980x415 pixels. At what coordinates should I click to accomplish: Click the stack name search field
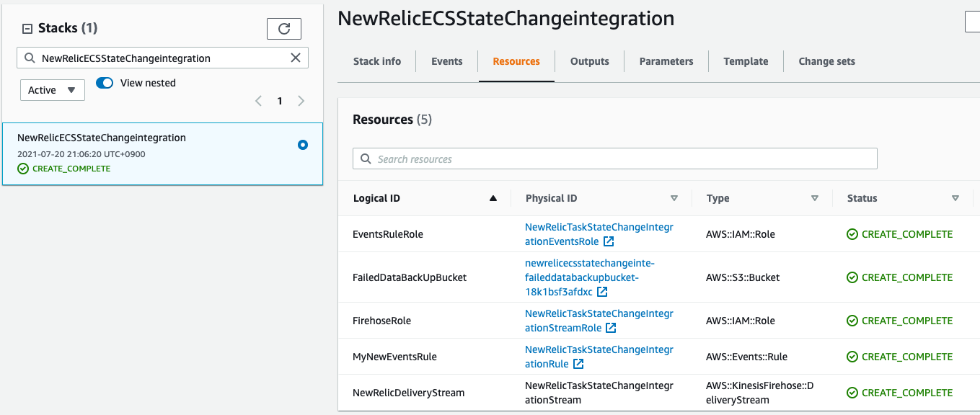click(162, 58)
